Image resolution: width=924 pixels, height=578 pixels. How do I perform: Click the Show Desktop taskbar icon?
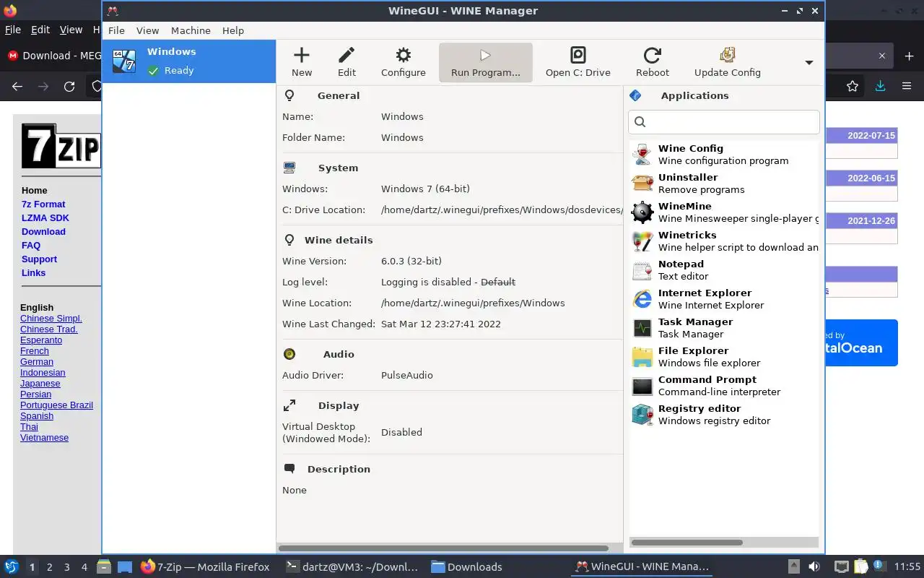(x=124, y=567)
